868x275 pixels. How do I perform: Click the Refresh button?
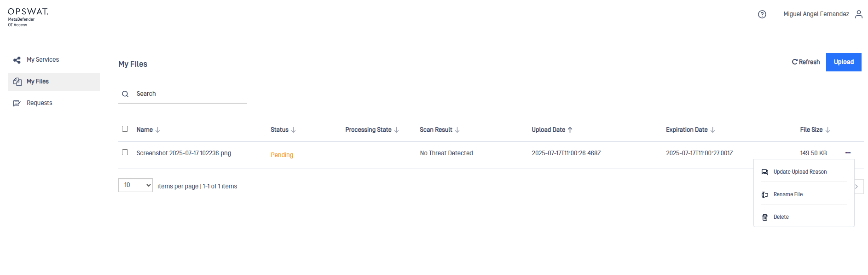(806, 62)
